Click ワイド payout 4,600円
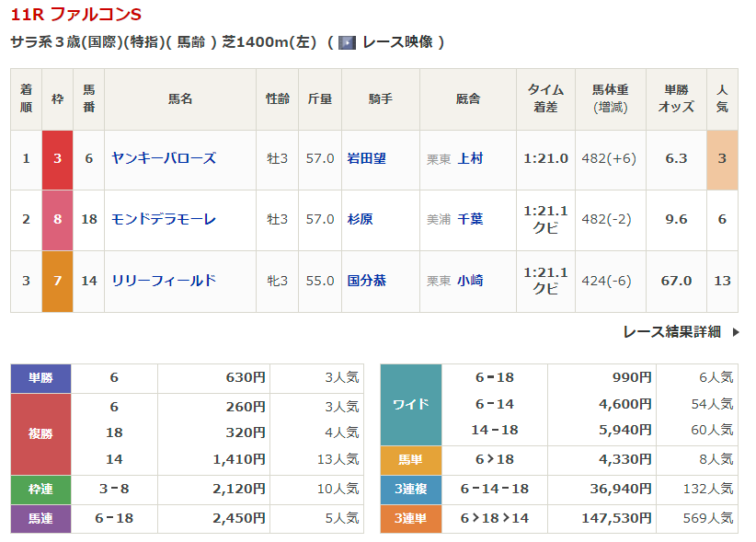Viewport: 756px width, 542px height. tap(625, 404)
